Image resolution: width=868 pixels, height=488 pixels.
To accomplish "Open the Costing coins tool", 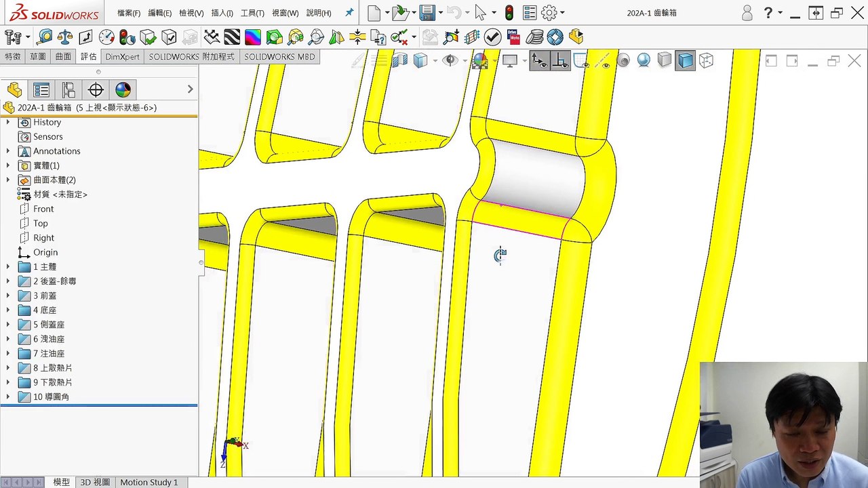I will 534,37.
